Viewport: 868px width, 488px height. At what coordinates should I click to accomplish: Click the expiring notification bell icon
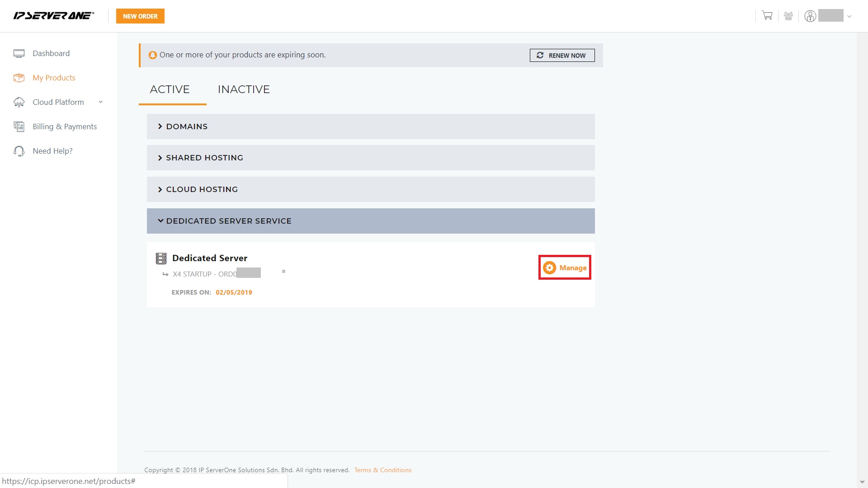pyautogui.click(x=153, y=55)
